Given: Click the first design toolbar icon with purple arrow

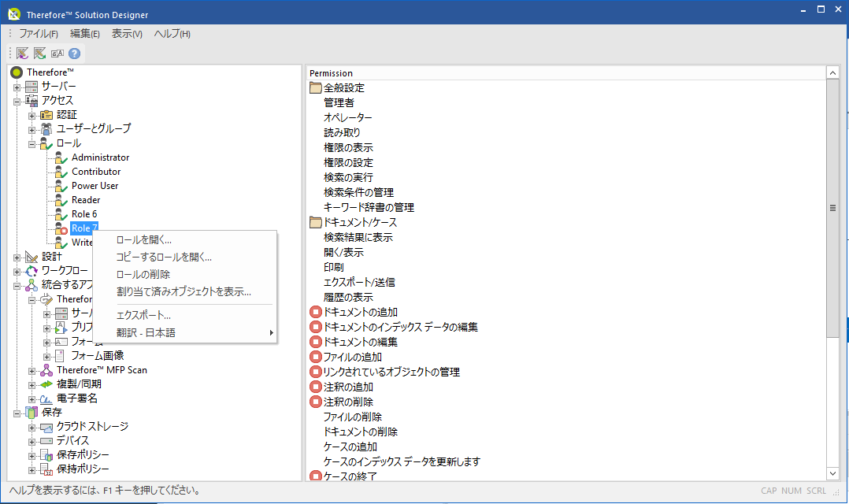Looking at the screenshot, I should (22, 53).
